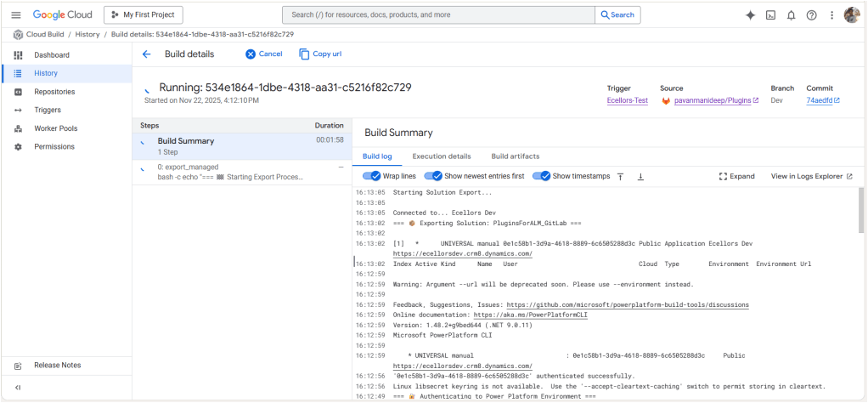This screenshot has height=403, width=868.
Task: Collapse the left sidebar panel
Action: point(18,388)
